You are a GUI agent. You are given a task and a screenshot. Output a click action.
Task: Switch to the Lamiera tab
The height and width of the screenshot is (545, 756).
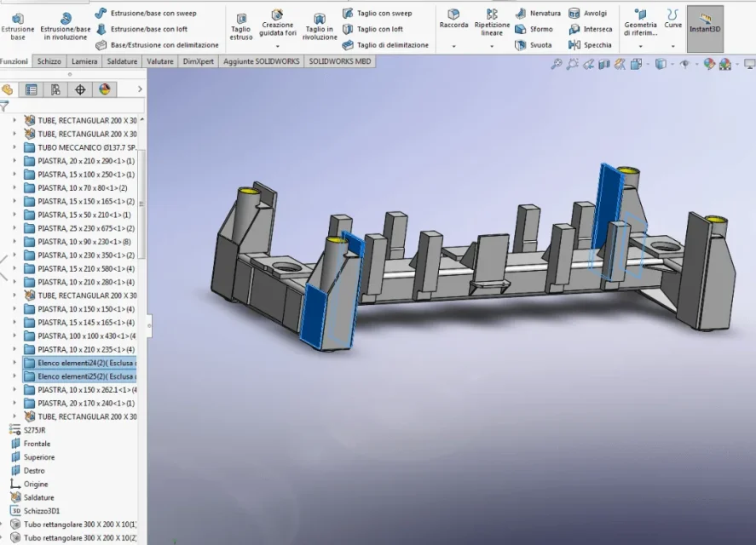tap(84, 61)
